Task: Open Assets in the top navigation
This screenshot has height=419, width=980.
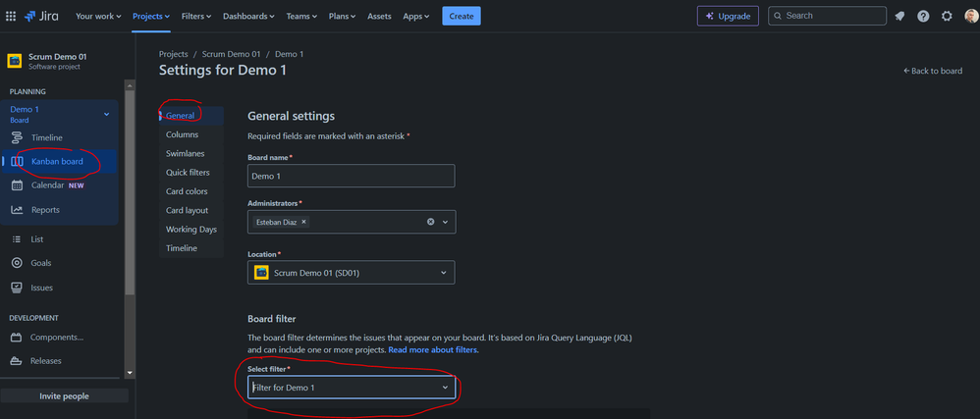Action: [x=379, y=17]
